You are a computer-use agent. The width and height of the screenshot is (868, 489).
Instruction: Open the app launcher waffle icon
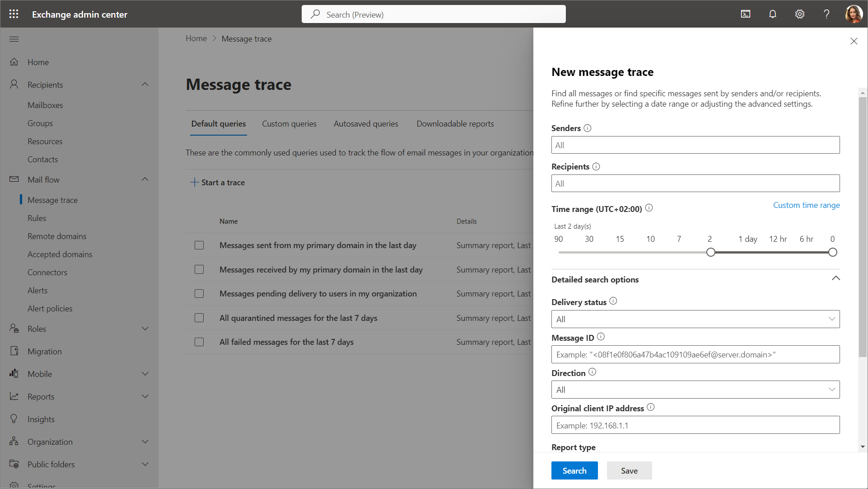[14, 14]
